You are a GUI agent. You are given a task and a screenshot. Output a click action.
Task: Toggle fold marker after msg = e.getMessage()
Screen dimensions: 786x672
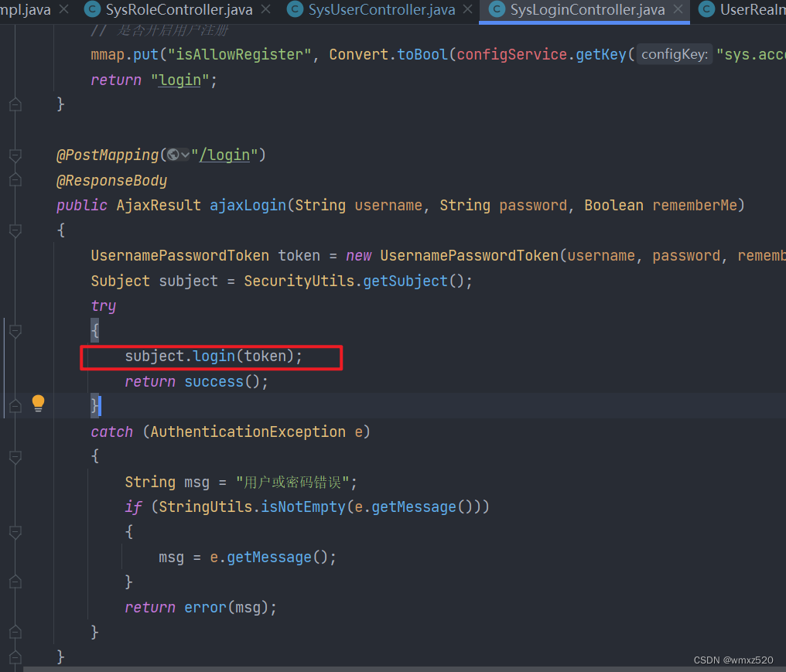click(x=15, y=582)
